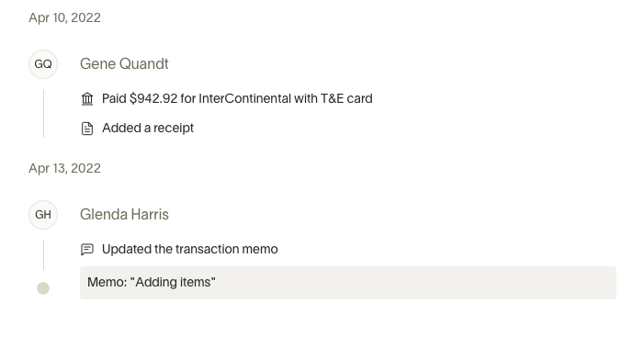This screenshot has height=348, width=644.
Task: Click the vertical timeline line under GQ
Action: 43,114
